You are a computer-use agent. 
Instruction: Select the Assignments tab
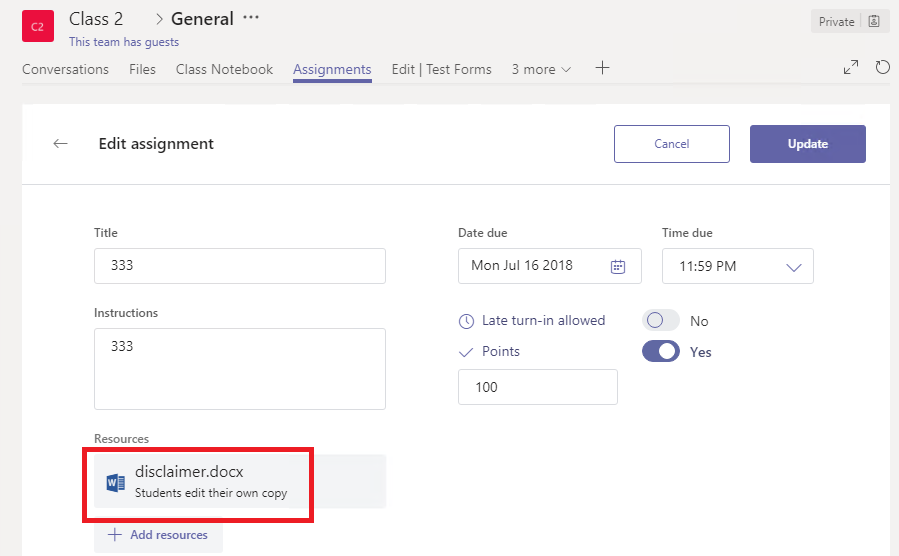point(332,69)
